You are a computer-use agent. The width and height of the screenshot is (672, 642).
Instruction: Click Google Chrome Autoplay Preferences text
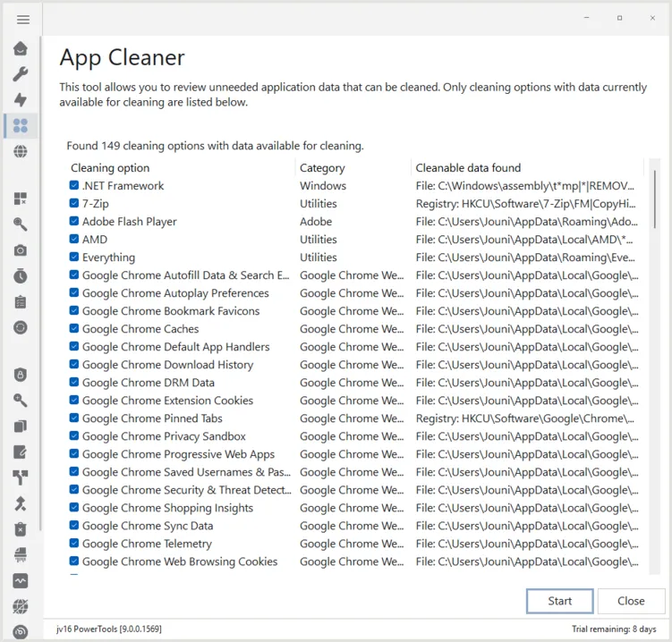(175, 293)
